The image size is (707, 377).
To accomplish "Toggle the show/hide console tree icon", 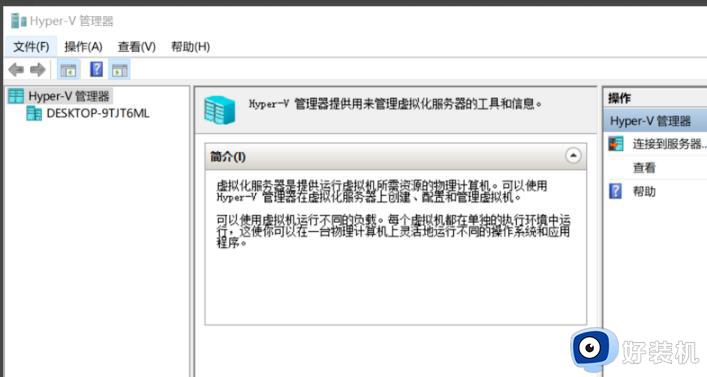I will click(69, 70).
